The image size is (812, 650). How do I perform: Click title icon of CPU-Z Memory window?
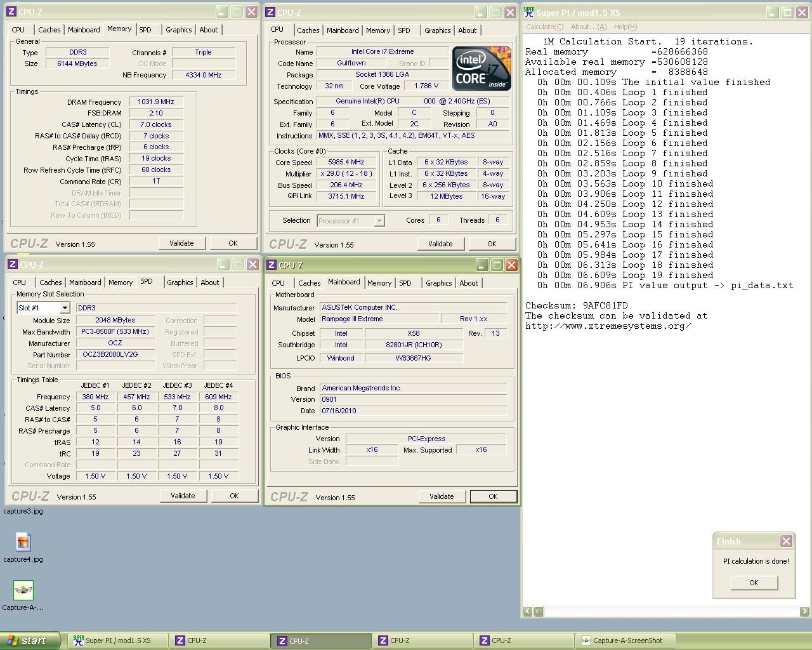coord(13,12)
